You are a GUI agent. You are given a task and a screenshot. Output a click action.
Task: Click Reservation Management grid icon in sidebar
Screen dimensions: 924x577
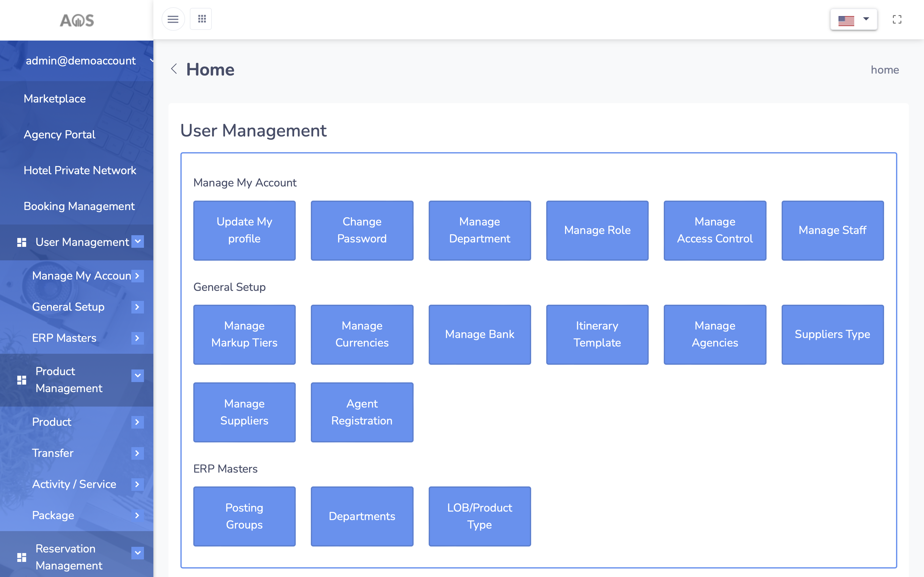(x=22, y=557)
